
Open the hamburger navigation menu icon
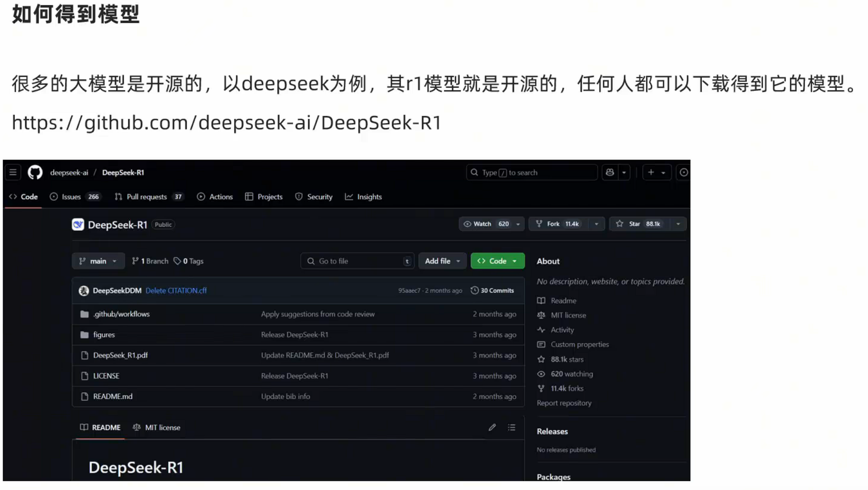pyautogui.click(x=13, y=172)
